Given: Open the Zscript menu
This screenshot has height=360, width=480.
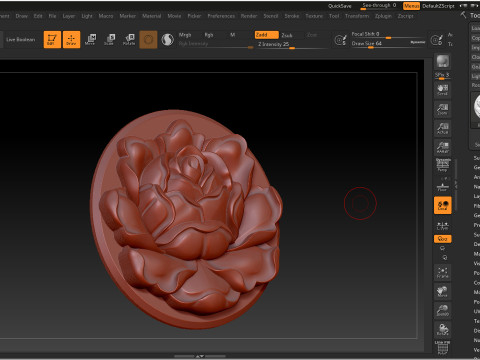Looking at the screenshot, I should click(x=406, y=16).
